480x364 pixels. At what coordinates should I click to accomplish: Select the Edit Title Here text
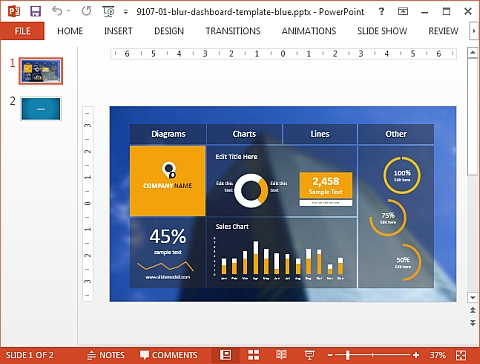[236, 157]
